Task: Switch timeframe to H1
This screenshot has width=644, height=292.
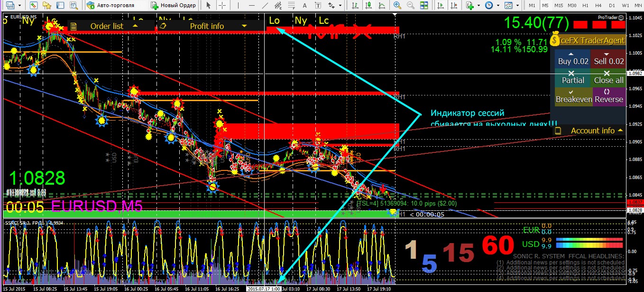Action: [x=586, y=5]
